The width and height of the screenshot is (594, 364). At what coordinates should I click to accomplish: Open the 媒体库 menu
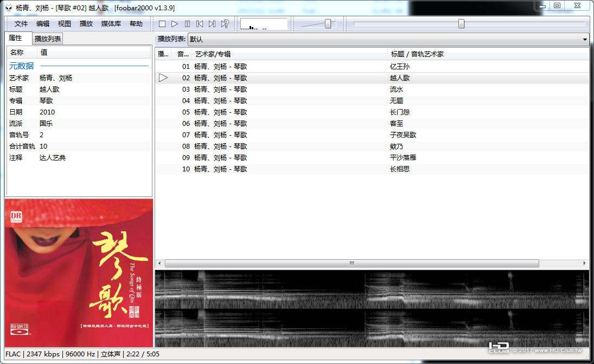[x=111, y=24]
